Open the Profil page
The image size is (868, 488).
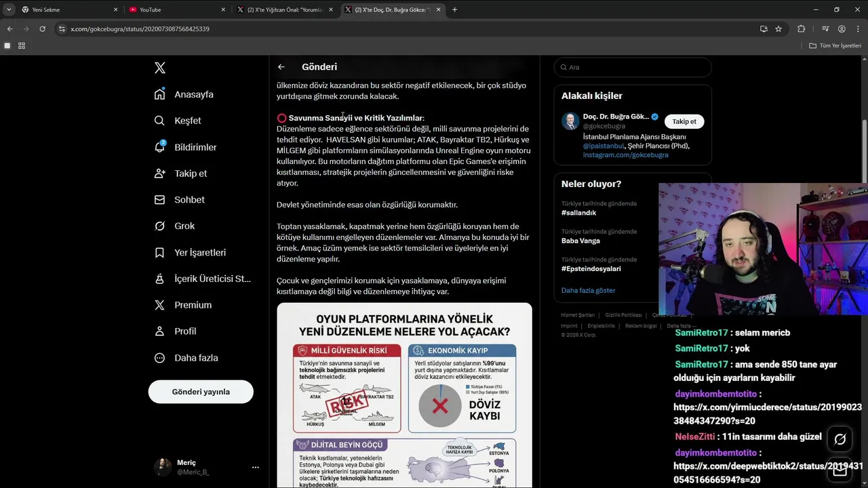[x=175, y=331]
